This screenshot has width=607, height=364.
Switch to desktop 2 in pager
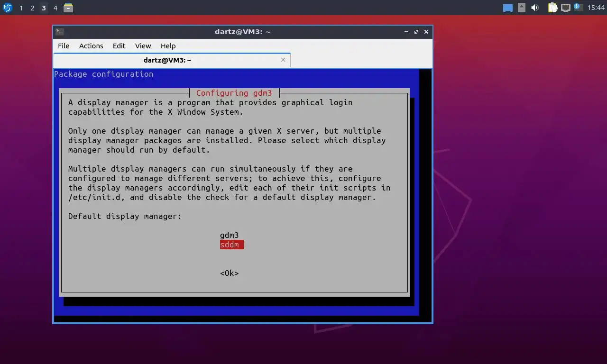[x=32, y=8]
